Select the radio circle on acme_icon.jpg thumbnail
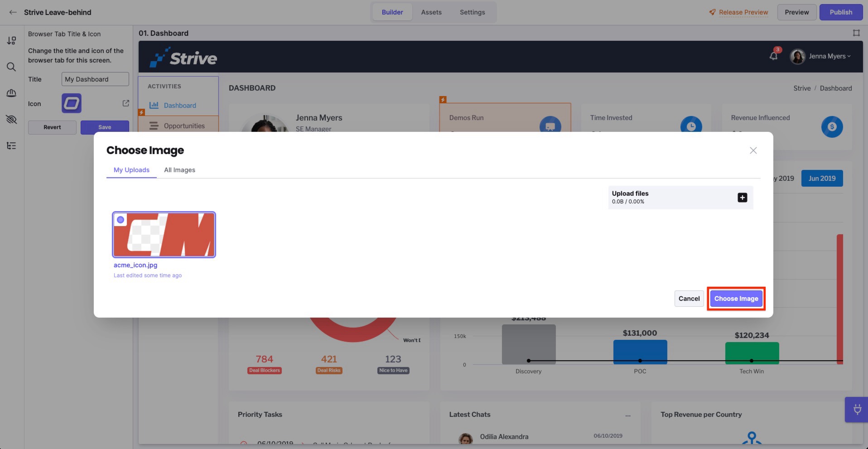Image resolution: width=868 pixels, height=449 pixels. coord(121,220)
